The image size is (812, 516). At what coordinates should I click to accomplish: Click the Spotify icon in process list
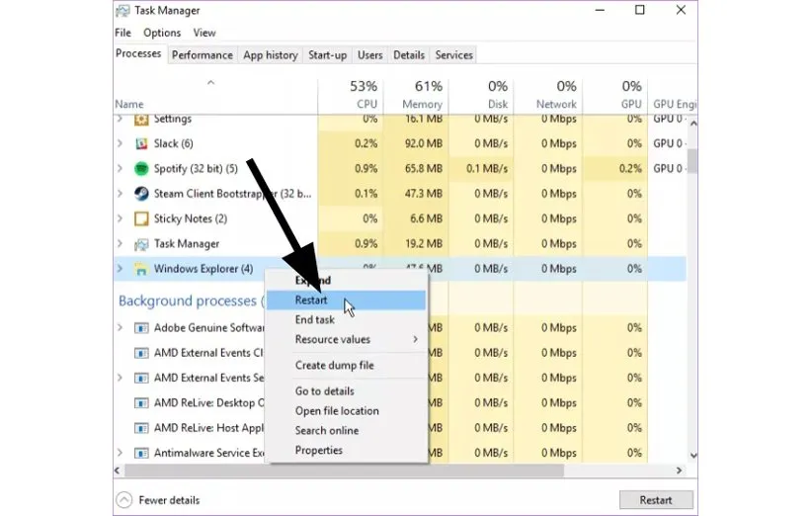tap(141, 169)
